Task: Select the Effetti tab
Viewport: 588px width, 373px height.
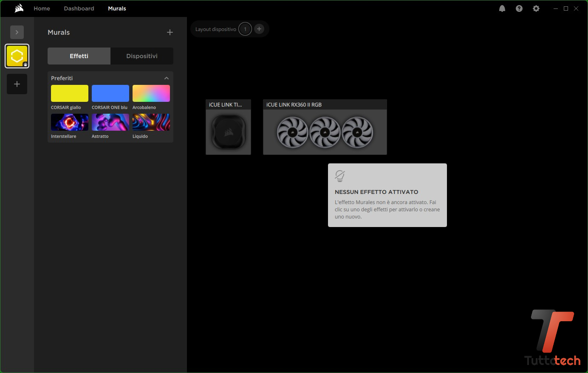Action: [x=79, y=56]
